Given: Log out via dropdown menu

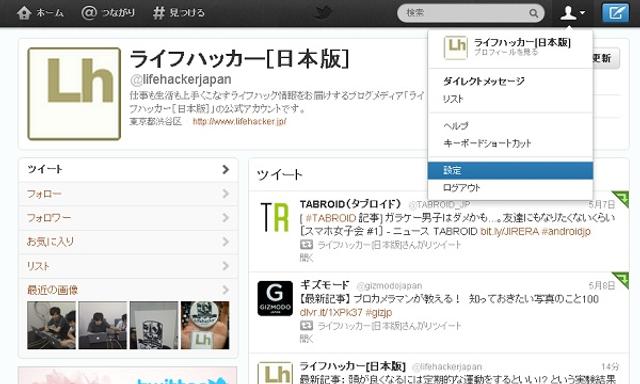Looking at the screenshot, I should (x=462, y=188).
